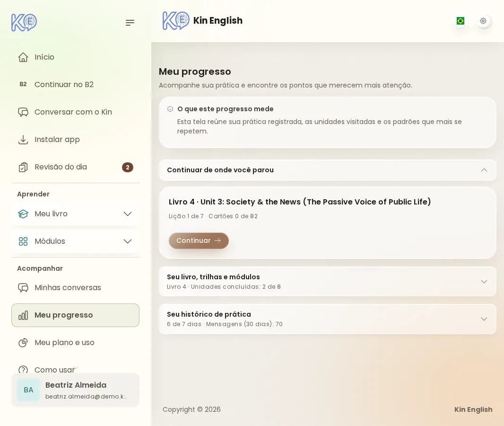The image size is (504, 426).
Task: Open Revisão do dia menu item
Action: [x=75, y=167]
